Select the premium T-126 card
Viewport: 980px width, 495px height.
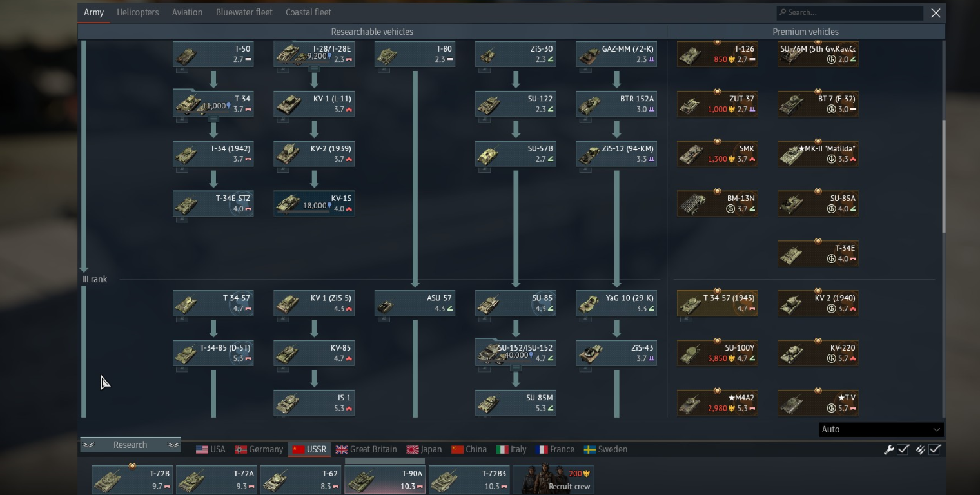pos(717,54)
